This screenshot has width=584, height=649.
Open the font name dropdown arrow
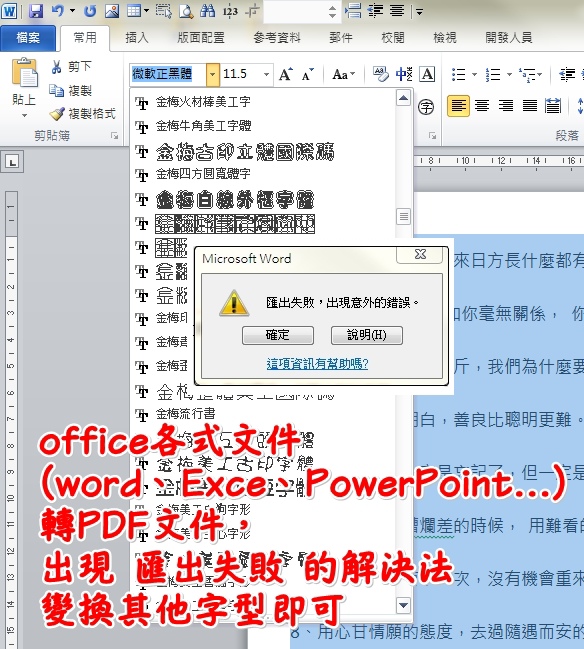point(212,75)
